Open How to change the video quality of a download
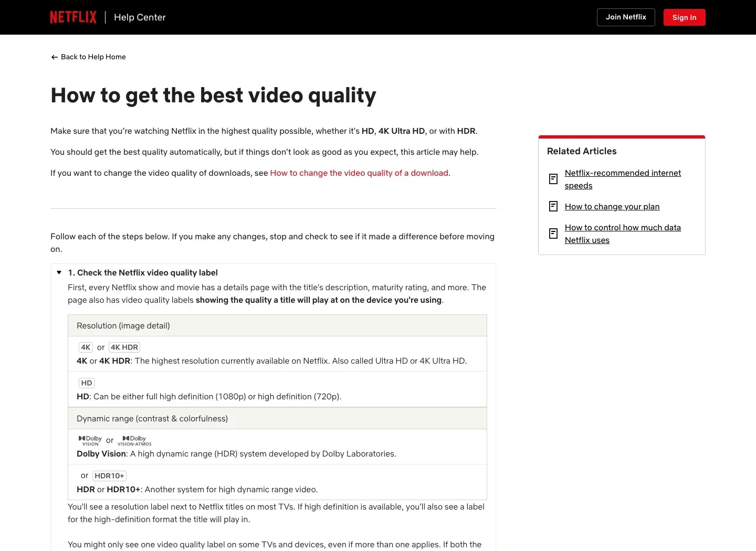 359,173
